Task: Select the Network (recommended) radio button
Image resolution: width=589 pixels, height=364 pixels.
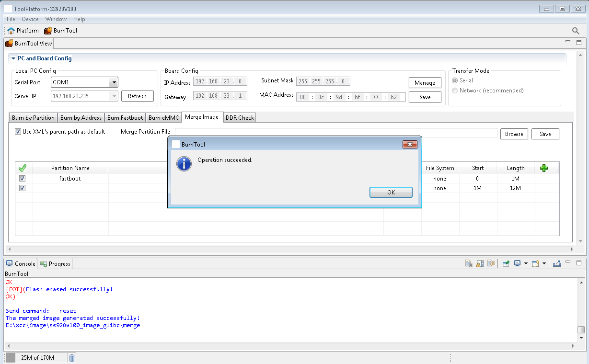Action: click(x=455, y=91)
